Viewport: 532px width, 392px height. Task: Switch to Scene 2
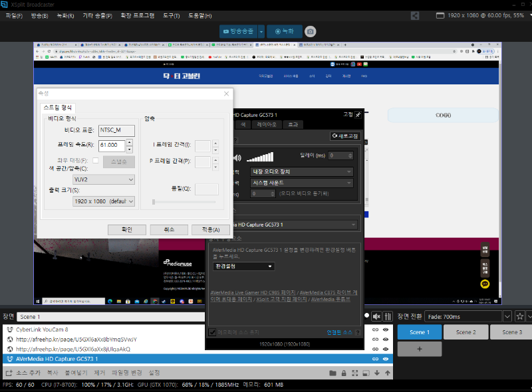pos(466,332)
